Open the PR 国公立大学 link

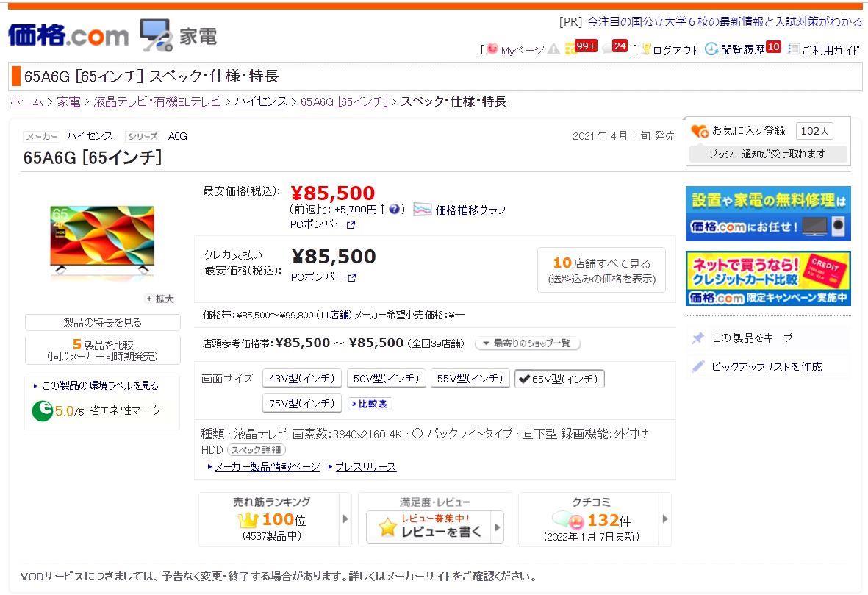tap(724, 21)
